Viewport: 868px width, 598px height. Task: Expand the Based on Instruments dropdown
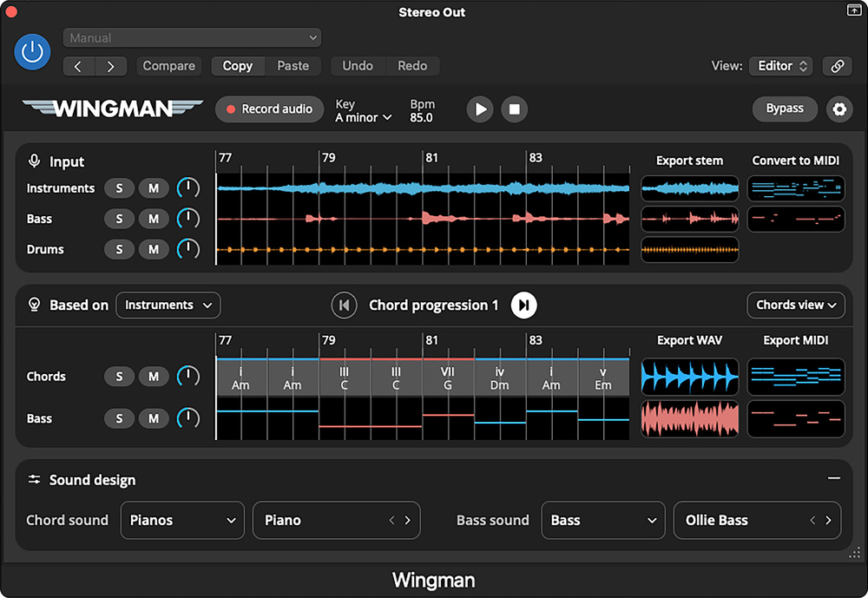[168, 306]
